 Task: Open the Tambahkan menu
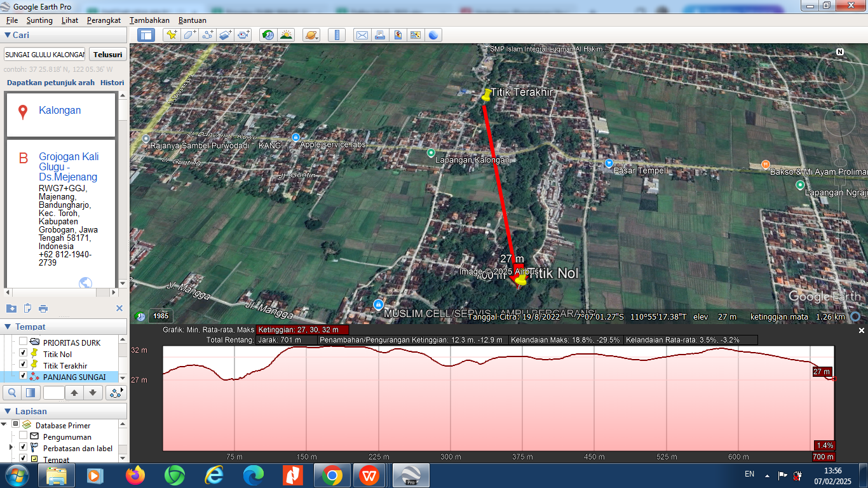(149, 20)
